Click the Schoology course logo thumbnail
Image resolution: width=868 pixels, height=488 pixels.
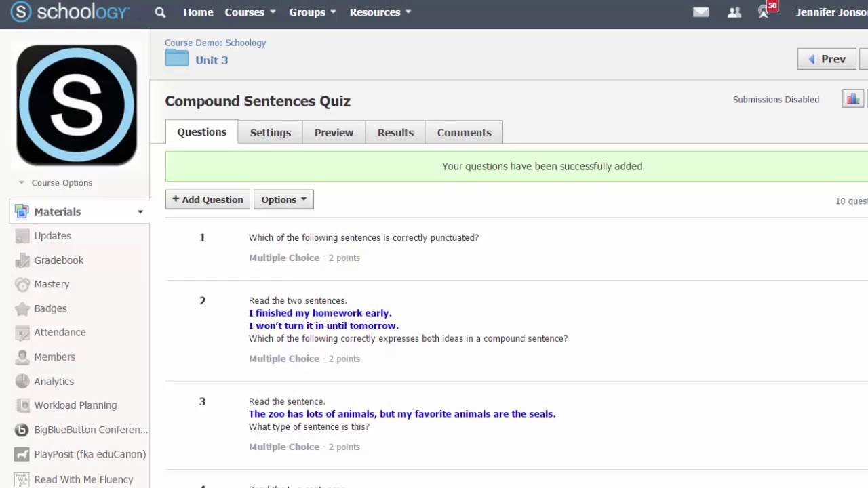[77, 105]
